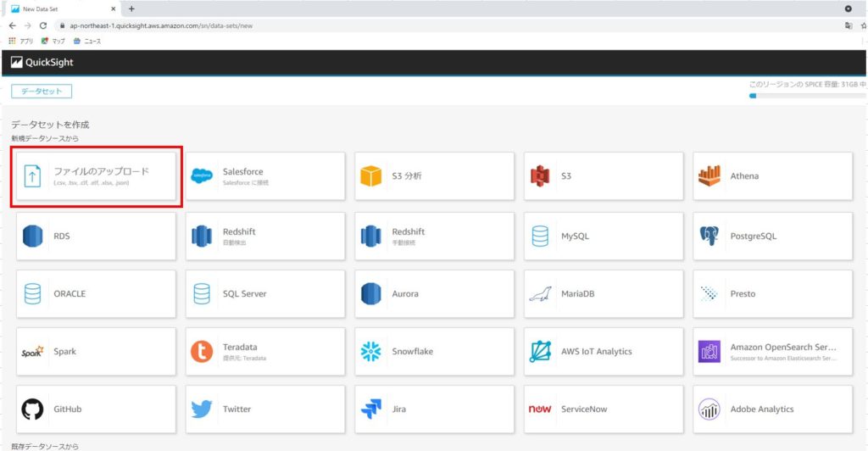
Task: Open the ニュース bookmark
Action: tap(87, 41)
